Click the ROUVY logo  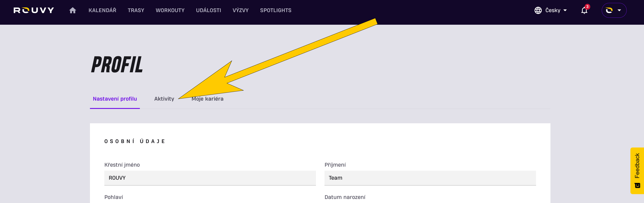(34, 10)
